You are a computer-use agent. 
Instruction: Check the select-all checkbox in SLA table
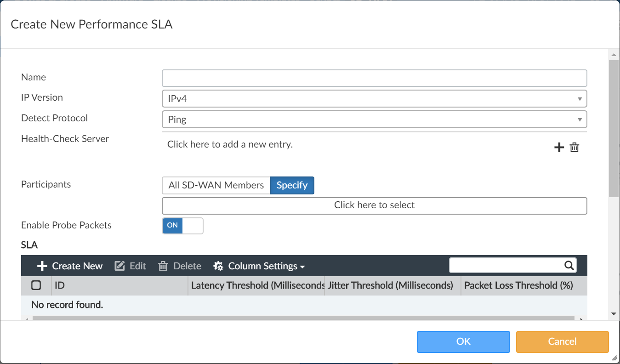tap(36, 285)
